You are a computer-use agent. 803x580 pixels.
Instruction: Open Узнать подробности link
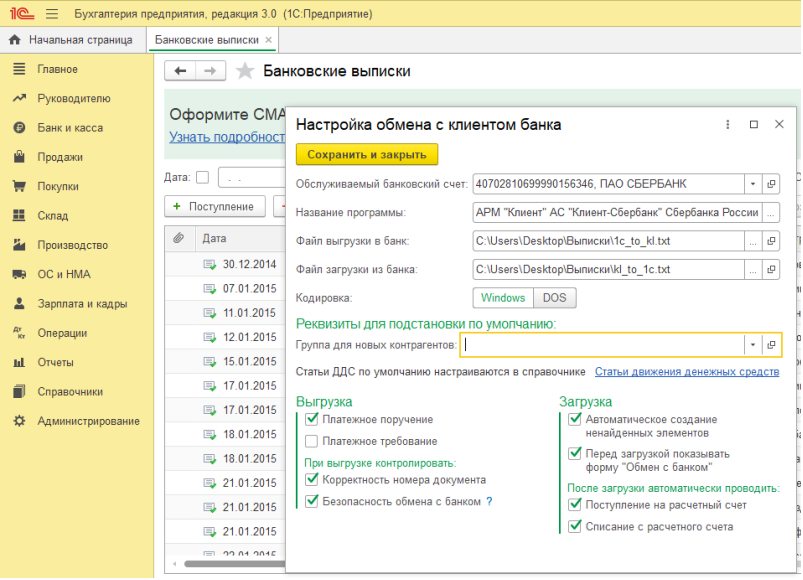pos(227,137)
